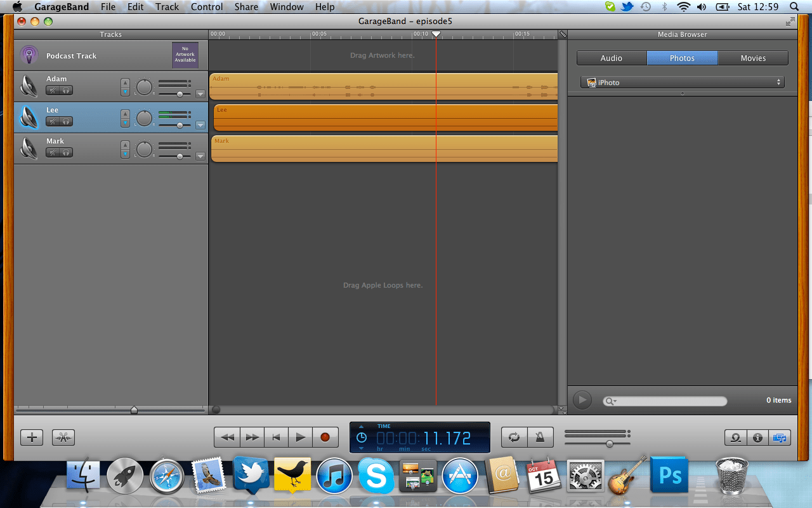
Task: Click the search field in Media Browser
Action: (664, 400)
